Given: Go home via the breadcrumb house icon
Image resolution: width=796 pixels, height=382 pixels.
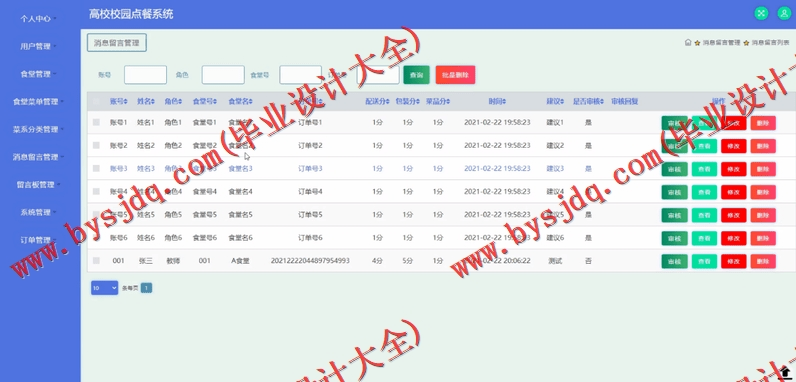Looking at the screenshot, I should tap(688, 43).
